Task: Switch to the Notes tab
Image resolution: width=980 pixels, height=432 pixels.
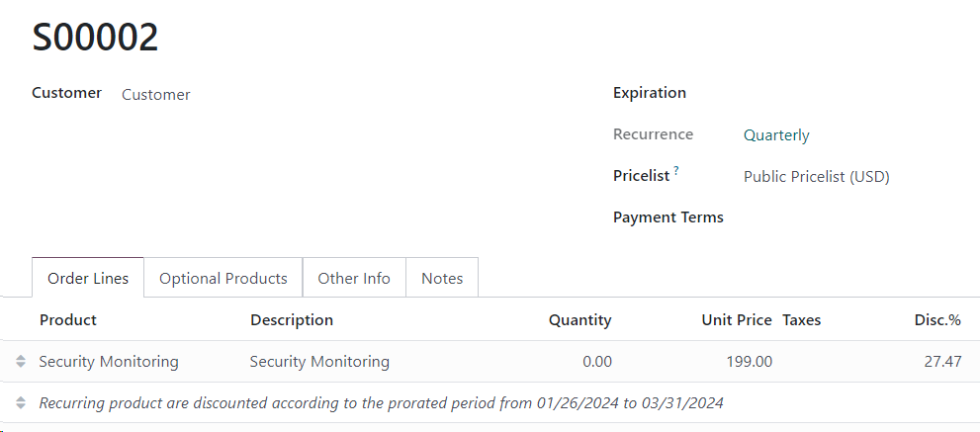Action: coord(442,278)
